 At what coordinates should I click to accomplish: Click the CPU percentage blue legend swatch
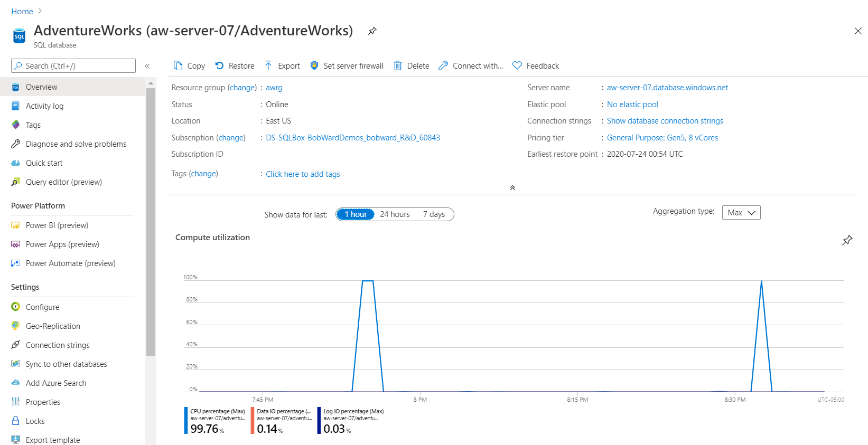click(x=186, y=420)
